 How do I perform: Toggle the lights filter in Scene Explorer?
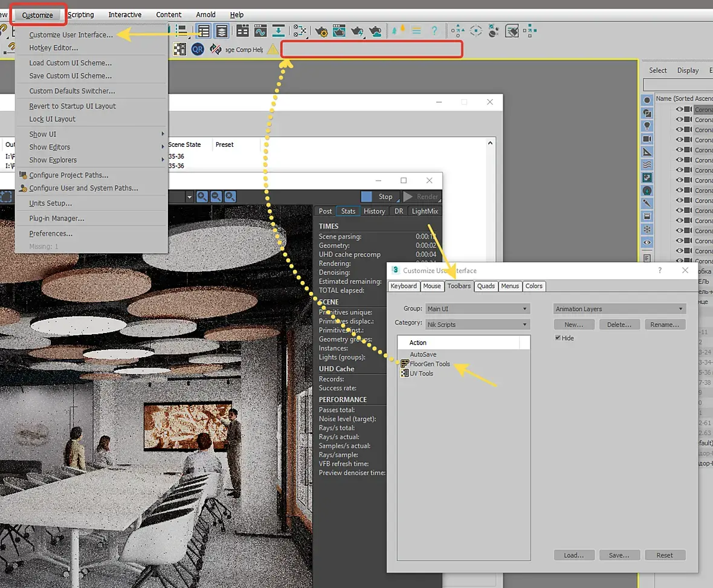pos(647,126)
